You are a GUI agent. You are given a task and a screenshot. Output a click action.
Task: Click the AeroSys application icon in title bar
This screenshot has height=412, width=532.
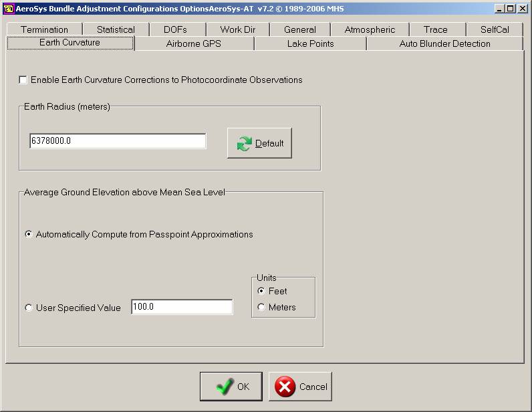point(9,8)
